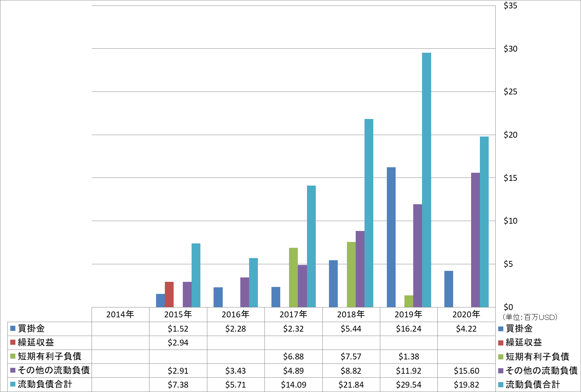Select the $5.71 total liabilities cell
The width and height of the screenshot is (581, 392).
click(236, 385)
